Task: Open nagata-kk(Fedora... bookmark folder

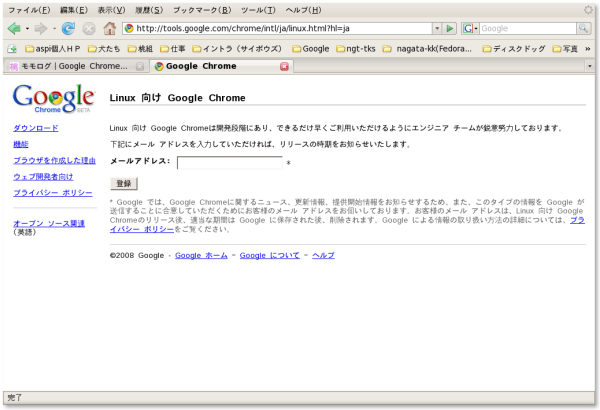Action: coord(427,49)
